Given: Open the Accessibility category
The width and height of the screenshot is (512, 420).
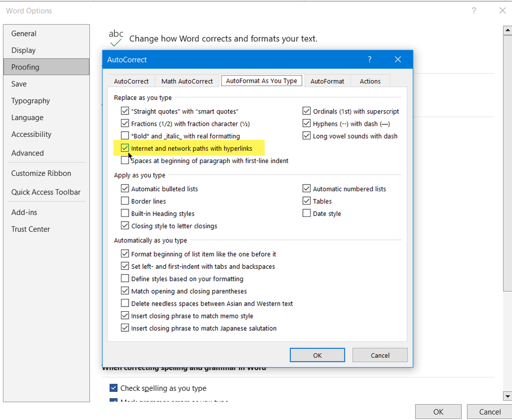Looking at the screenshot, I should [x=46, y=134].
